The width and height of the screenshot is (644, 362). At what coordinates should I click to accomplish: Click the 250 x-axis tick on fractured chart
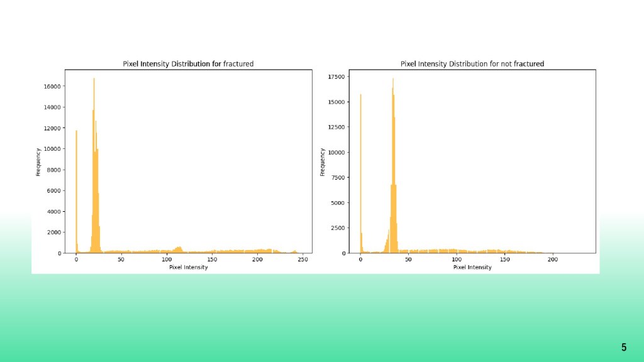click(x=303, y=259)
